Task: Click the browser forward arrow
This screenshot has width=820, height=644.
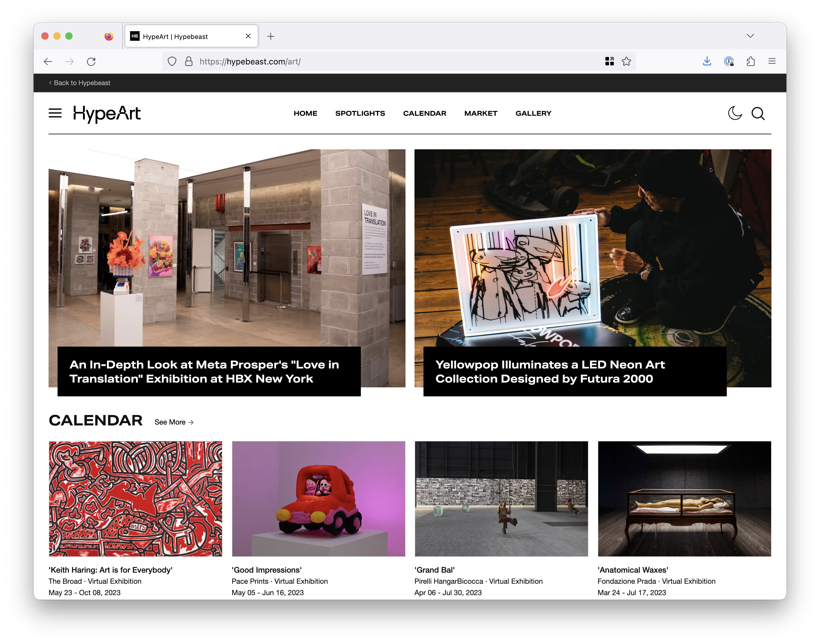Action: (69, 61)
